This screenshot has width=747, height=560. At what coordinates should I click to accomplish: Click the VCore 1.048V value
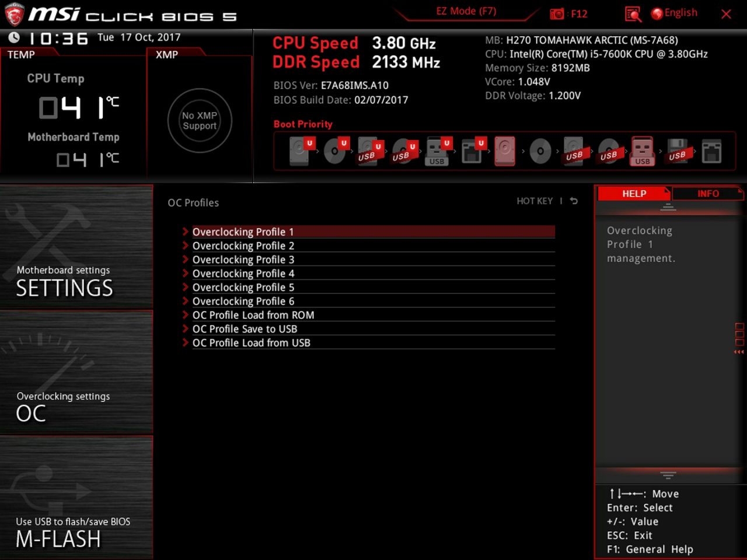pos(534,82)
